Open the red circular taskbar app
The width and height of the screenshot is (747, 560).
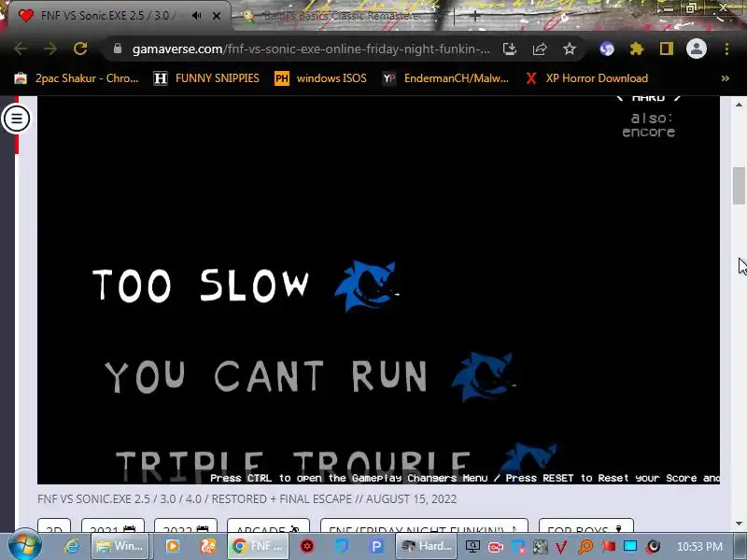[307, 546]
